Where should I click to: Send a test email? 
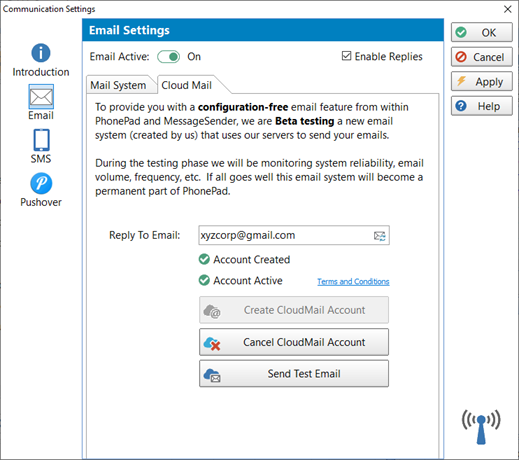(294, 374)
